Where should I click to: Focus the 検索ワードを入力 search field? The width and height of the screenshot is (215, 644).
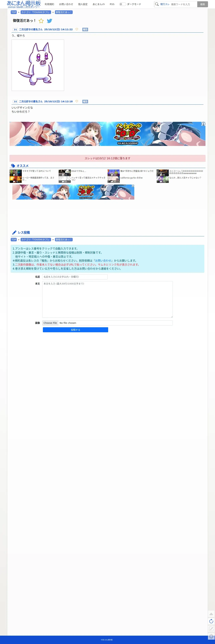pos(184,4)
